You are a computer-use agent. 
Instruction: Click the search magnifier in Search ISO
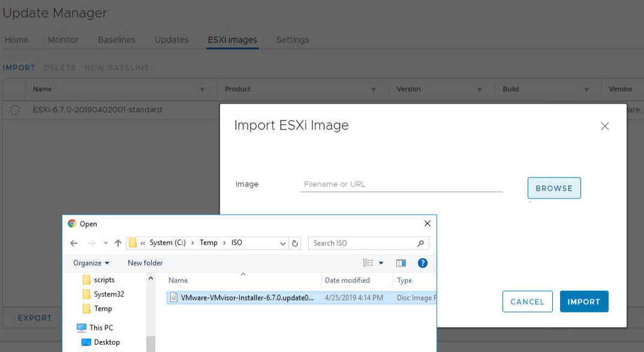pyautogui.click(x=420, y=243)
